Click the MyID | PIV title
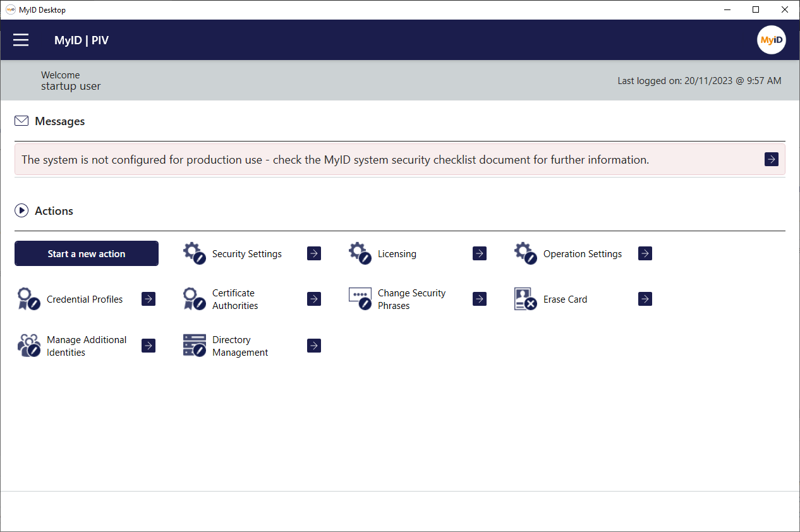 point(82,40)
